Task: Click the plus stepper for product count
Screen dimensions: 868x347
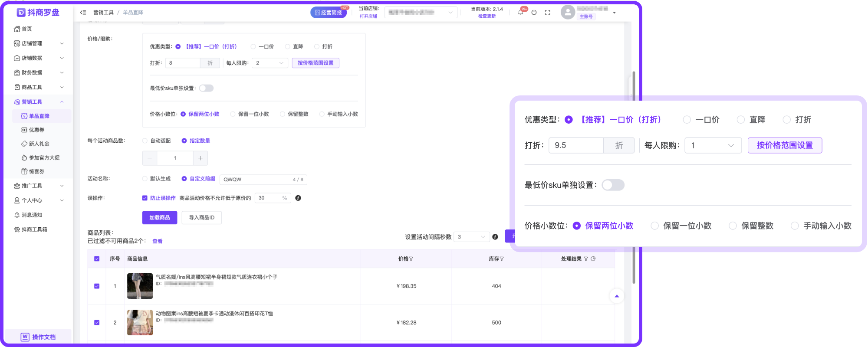Action: (200, 158)
